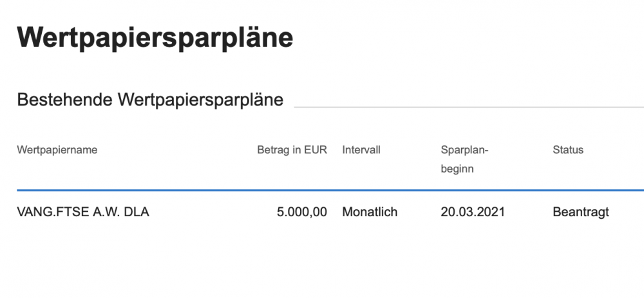Click the 5.000,00 amount cell
Image resolution: width=644 pixels, height=298 pixels.
pos(301,212)
